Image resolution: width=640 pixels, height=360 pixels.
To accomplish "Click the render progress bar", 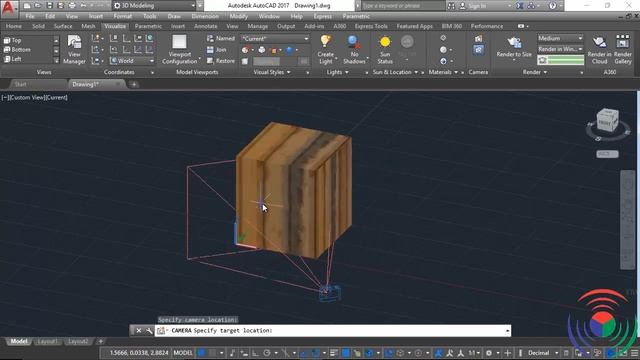I will pyautogui.click(x=560, y=60).
